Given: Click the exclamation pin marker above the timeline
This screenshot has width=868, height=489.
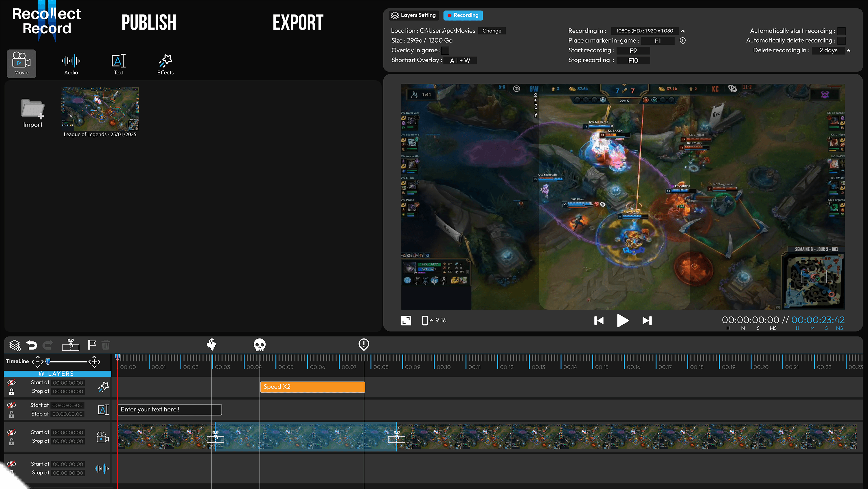Looking at the screenshot, I should pos(364,344).
